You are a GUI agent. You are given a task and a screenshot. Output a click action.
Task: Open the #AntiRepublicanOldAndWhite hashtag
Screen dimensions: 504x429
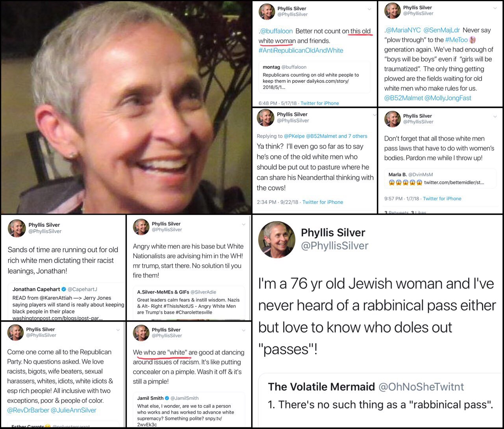pos(301,50)
